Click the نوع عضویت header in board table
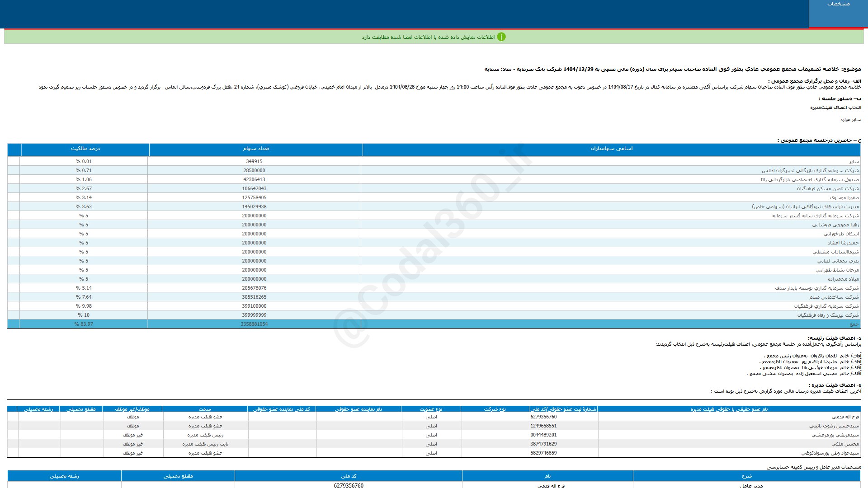868x488 pixels. point(431,409)
